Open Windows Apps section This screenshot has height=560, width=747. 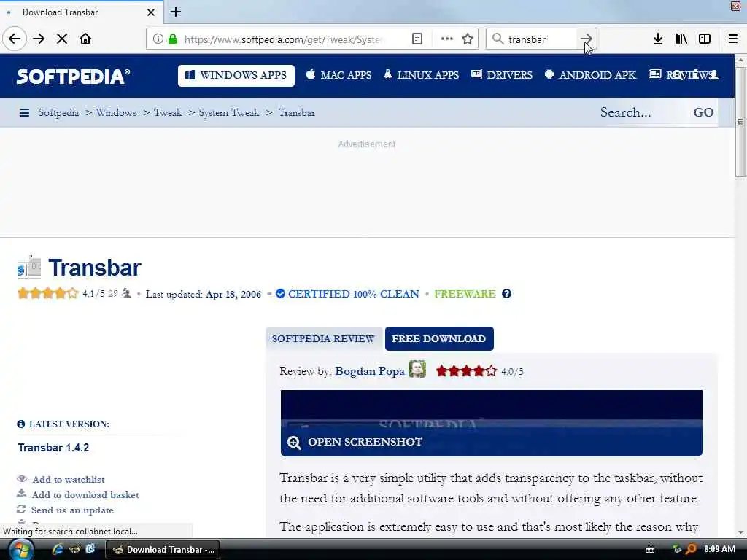(x=236, y=75)
